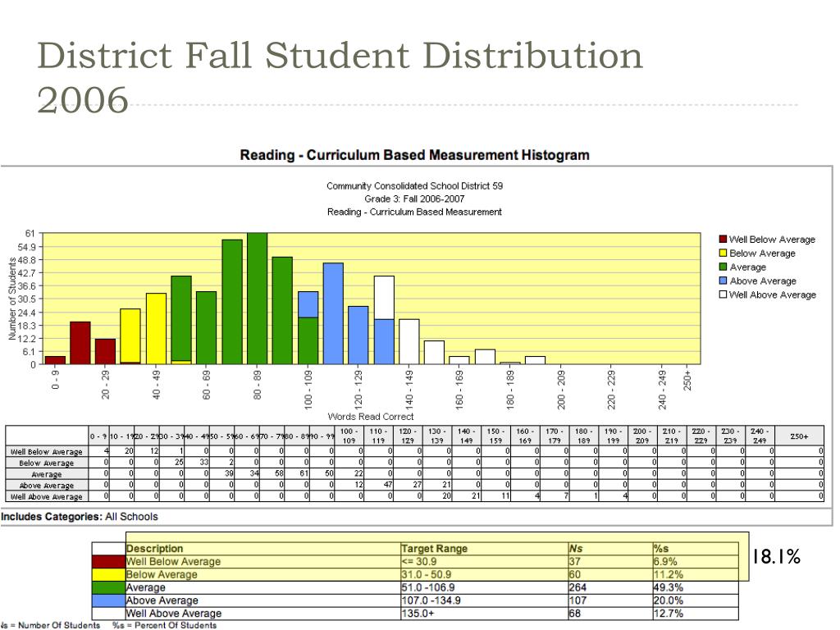Click the slide title 'District Fall Student Distribution 2006'
840x630 pixels.
(340, 77)
